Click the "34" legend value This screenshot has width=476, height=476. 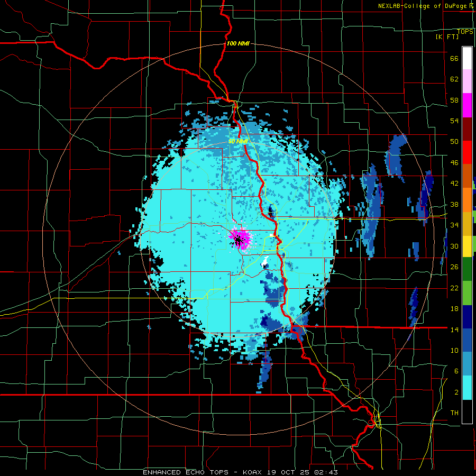point(454,225)
